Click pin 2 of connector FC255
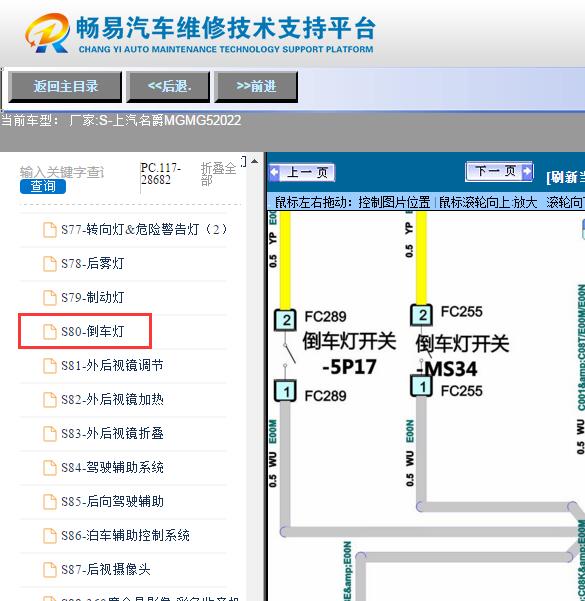Image resolution: width=585 pixels, height=601 pixels. click(x=422, y=315)
